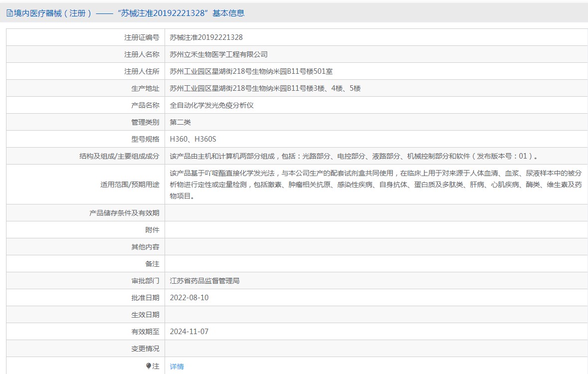
Task: Click the 注册证编号 row label
Action: click(x=142, y=37)
